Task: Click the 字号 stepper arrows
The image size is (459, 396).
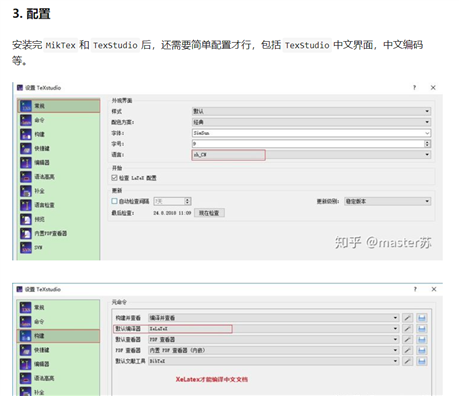Action: tap(427, 144)
